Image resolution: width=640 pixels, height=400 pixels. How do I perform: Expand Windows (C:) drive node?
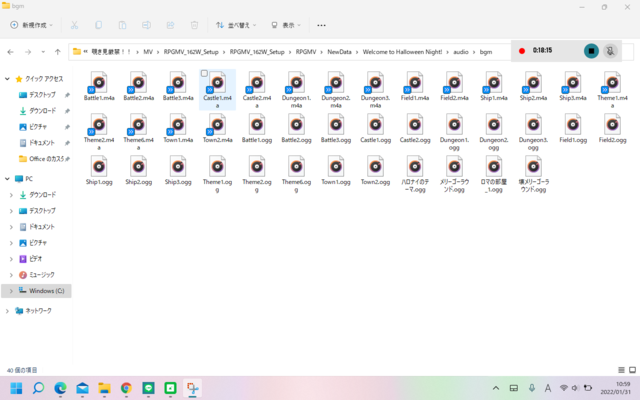click(x=11, y=291)
